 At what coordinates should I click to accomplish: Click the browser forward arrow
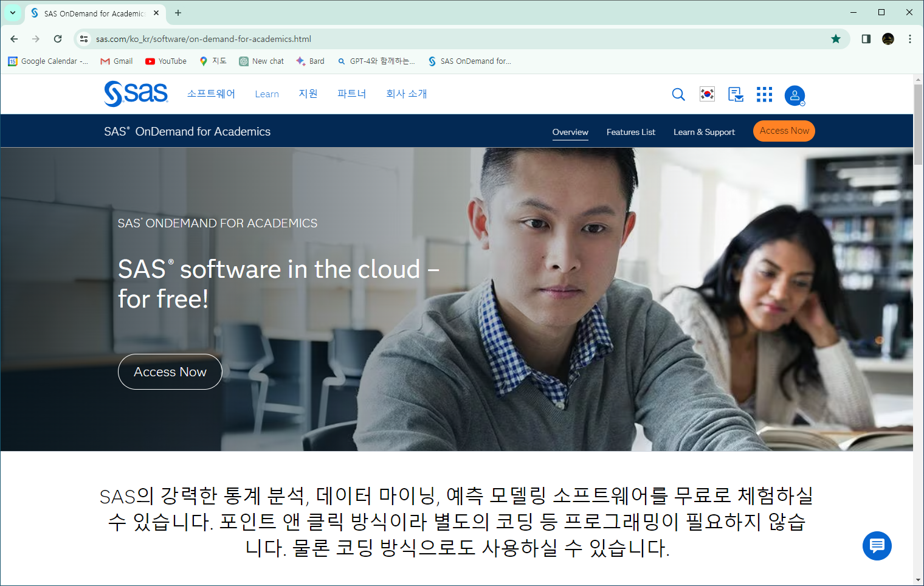point(36,39)
